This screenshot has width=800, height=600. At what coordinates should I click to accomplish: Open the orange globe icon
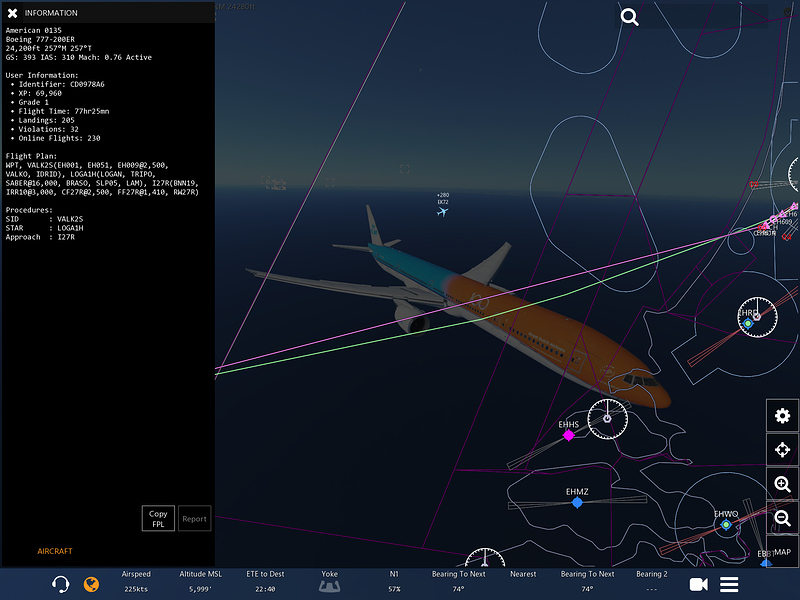tap(91, 584)
